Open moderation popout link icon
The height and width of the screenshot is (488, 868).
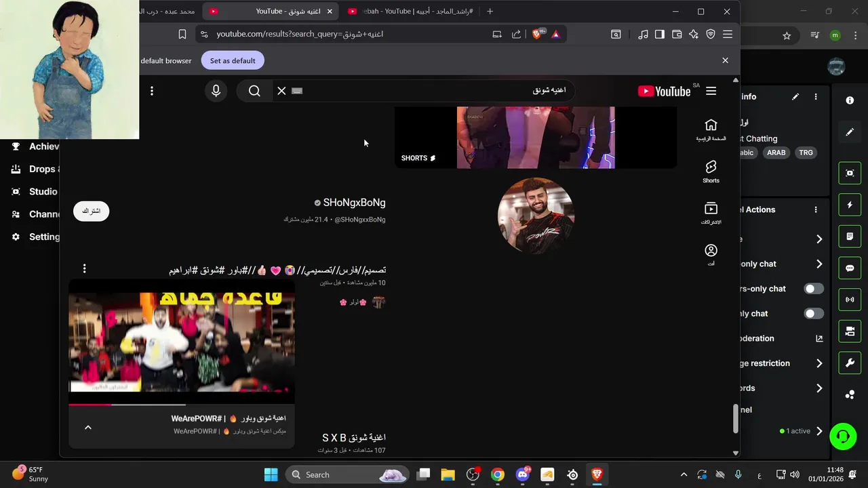coord(819,339)
